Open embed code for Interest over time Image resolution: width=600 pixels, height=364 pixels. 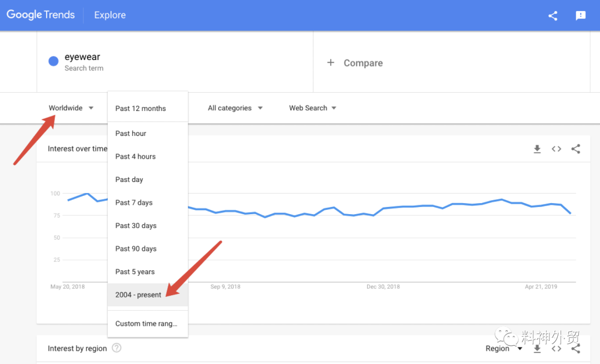[556, 149]
